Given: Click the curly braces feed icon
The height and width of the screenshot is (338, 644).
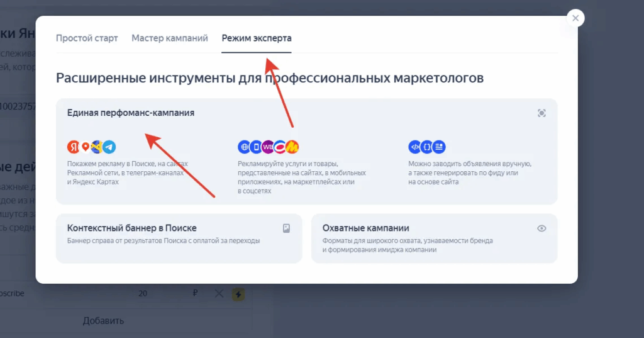Looking at the screenshot, I should pos(426,147).
